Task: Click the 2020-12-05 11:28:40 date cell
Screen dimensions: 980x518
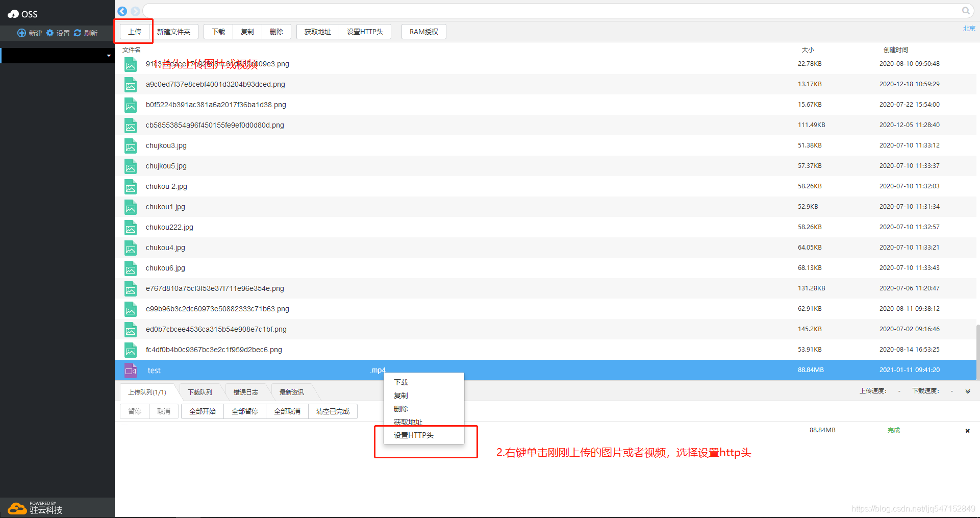Action: pyautogui.click(x=910, y=125)
